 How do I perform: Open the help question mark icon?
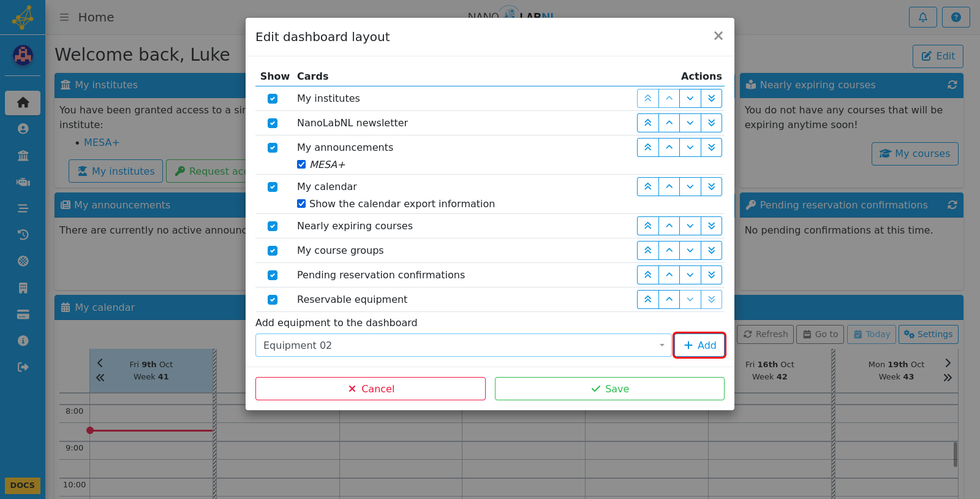[956, 17]
